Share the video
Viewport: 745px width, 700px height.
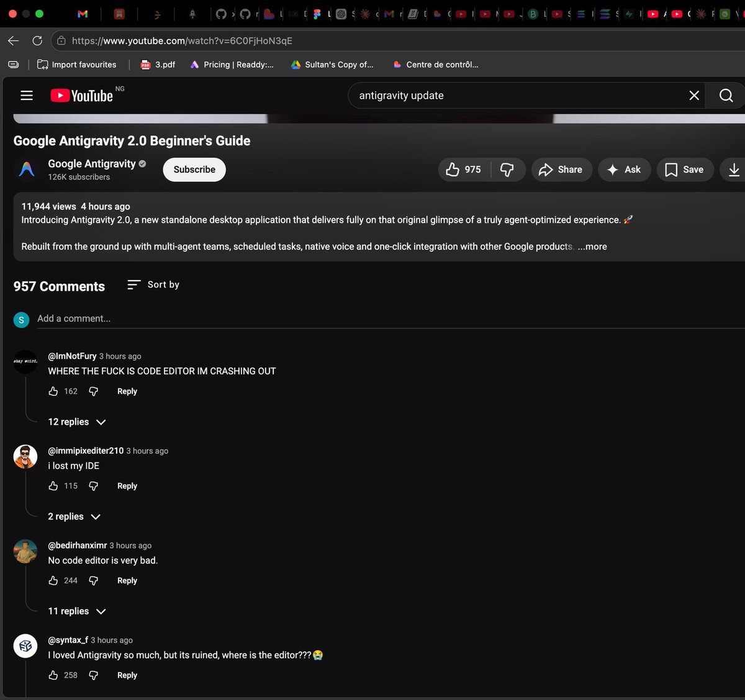pos(561,170)
